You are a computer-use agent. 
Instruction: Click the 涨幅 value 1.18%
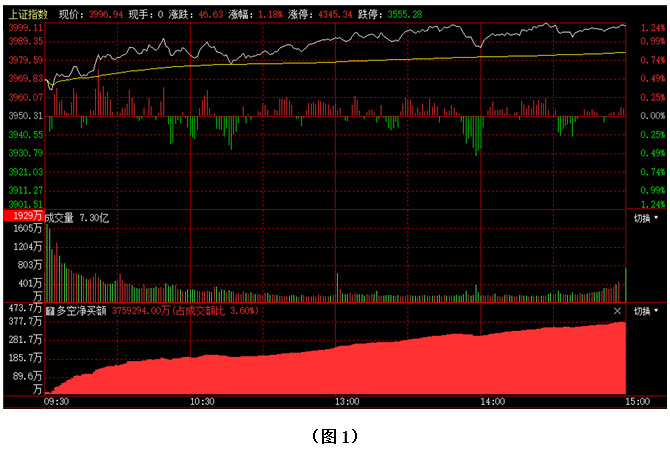pos(268,15)
